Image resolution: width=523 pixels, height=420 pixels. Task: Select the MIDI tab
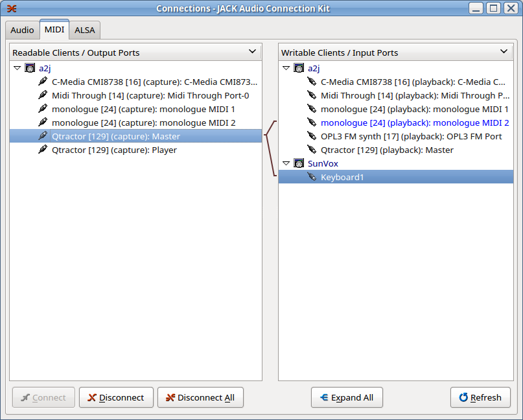(54, 29)
